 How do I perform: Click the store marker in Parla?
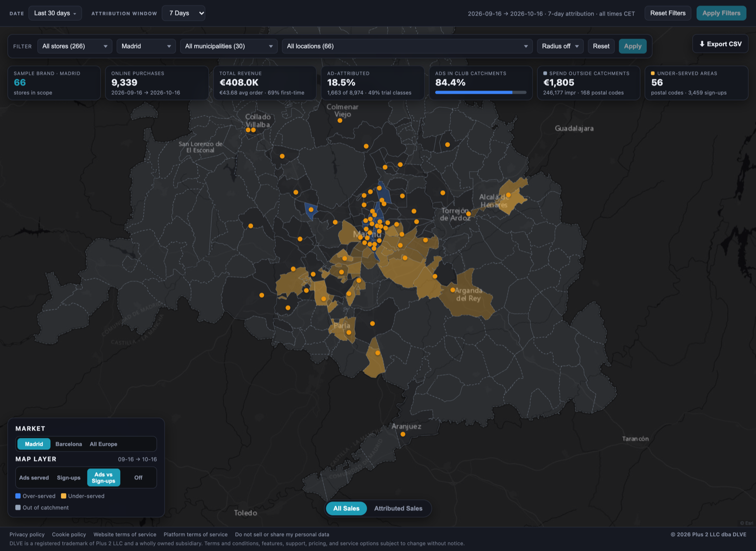click(349, 333)
